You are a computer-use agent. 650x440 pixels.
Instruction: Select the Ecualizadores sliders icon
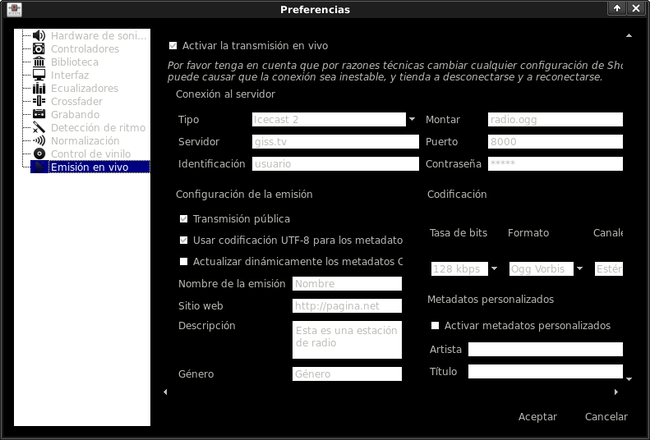click(39, 88)
